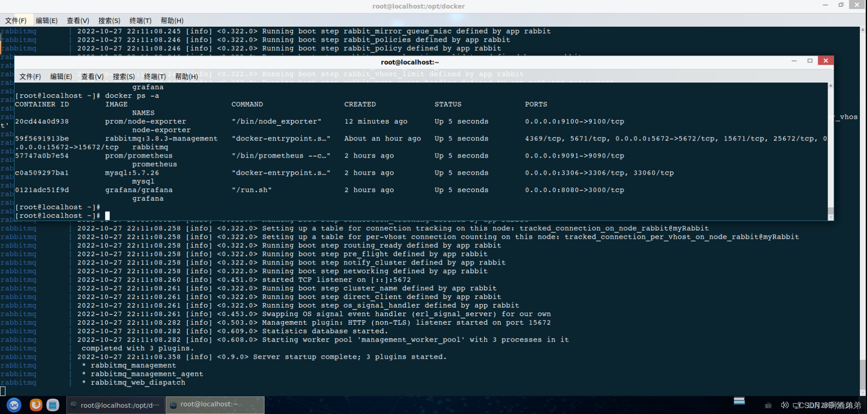868x414 pixels.
Task: Open 终端(T) menu in front terminal
Action: click(155, 77)
